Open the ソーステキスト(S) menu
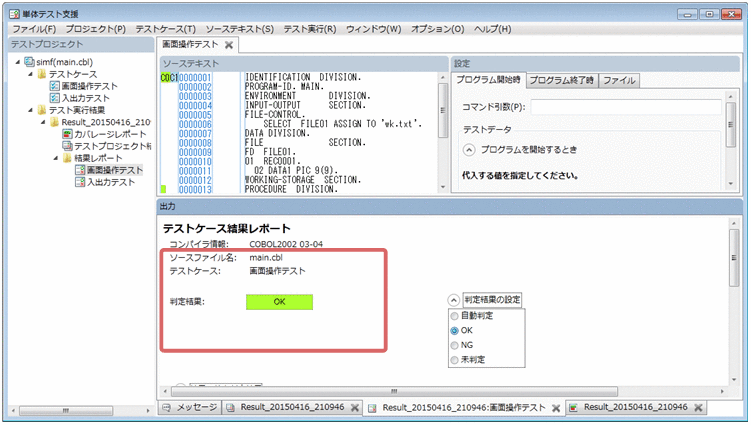 (x=240, y=29)
